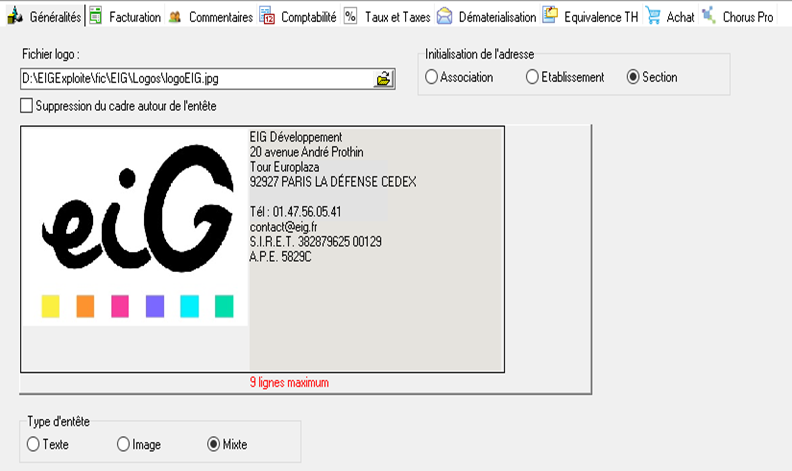Browse for logo file with folder icon

click(383, 79)
